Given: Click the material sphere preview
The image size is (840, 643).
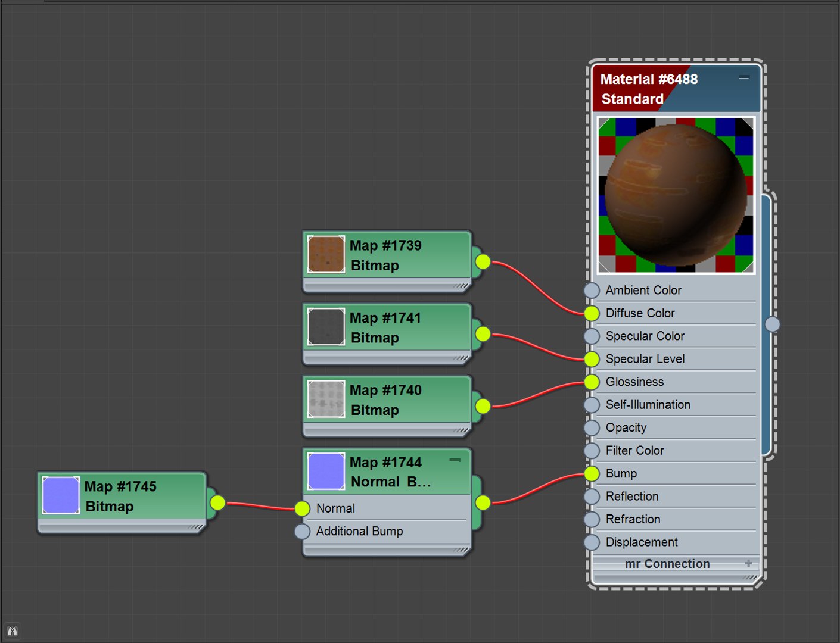Looking at the screenshot, I should click(x=676, y=195).
